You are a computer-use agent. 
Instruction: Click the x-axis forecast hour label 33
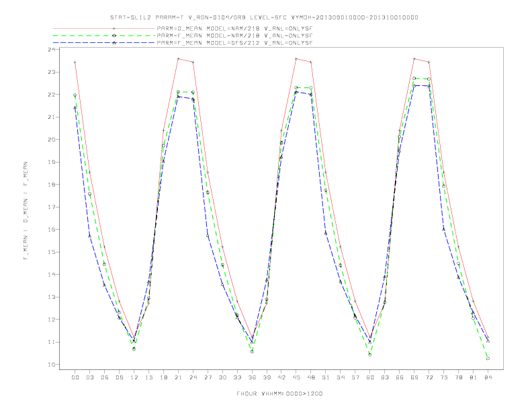[x=237, y=377]
